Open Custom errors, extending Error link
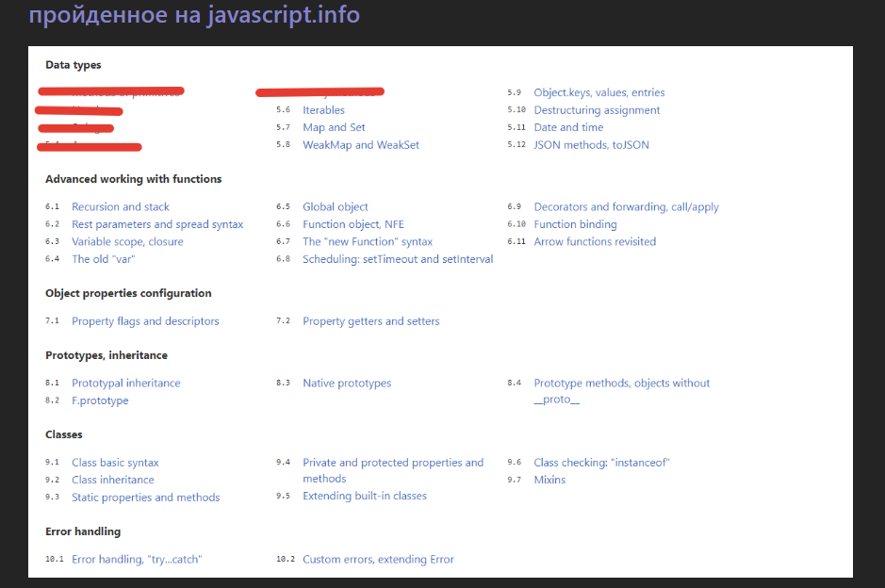This screenshot has height=588, width=885. [378, 560]
